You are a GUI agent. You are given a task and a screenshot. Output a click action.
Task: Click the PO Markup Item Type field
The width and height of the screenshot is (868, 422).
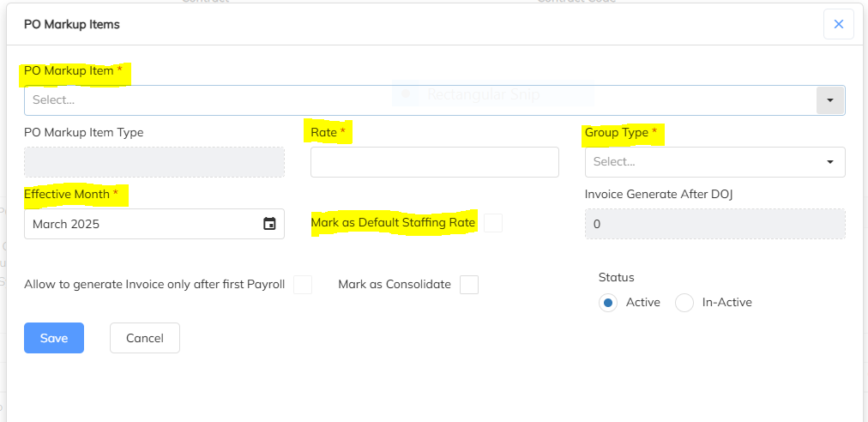[154, 161]
